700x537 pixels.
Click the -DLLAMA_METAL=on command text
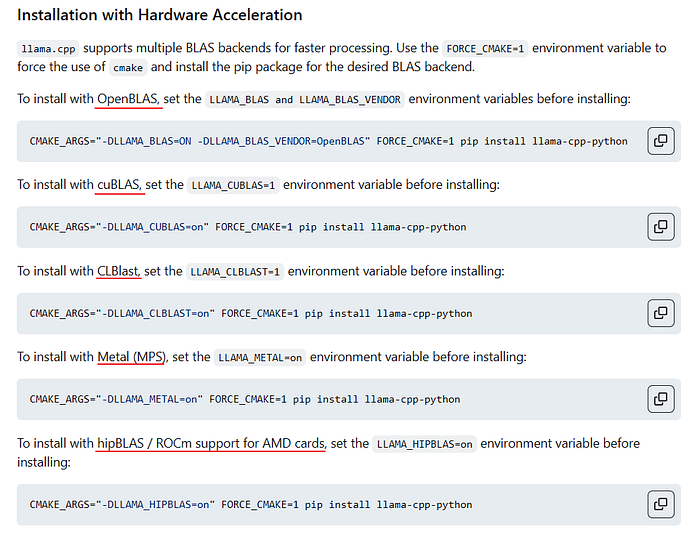150,399
